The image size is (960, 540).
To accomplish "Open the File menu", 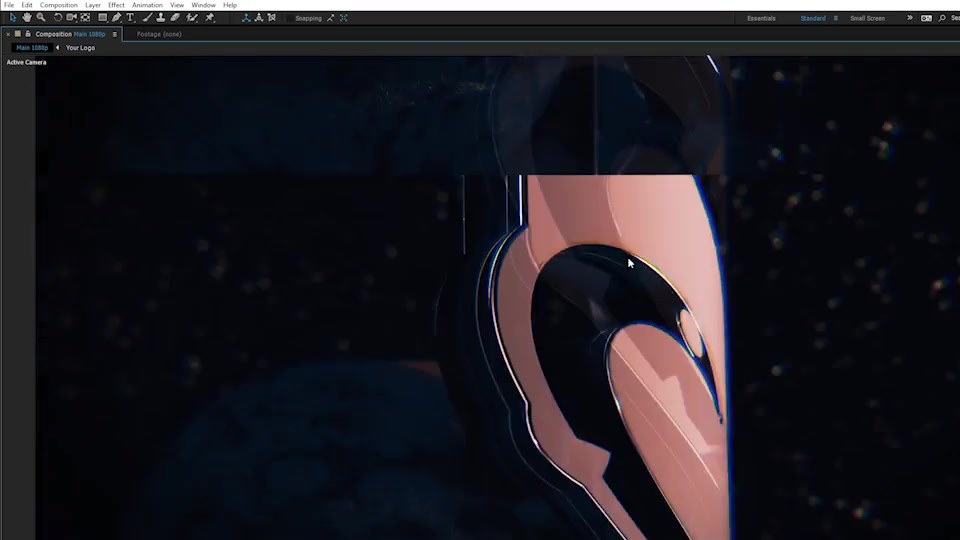I will 9,5.
